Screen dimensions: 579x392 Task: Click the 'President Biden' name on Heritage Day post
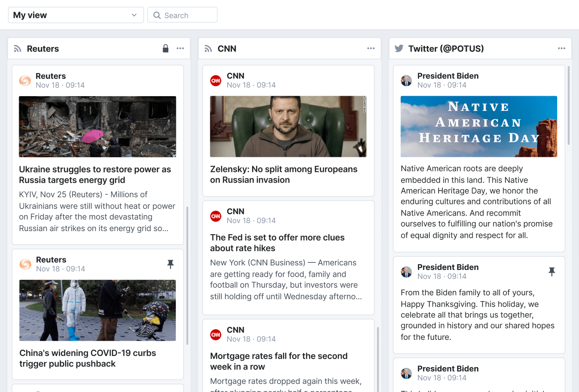(x=448, y=76)
